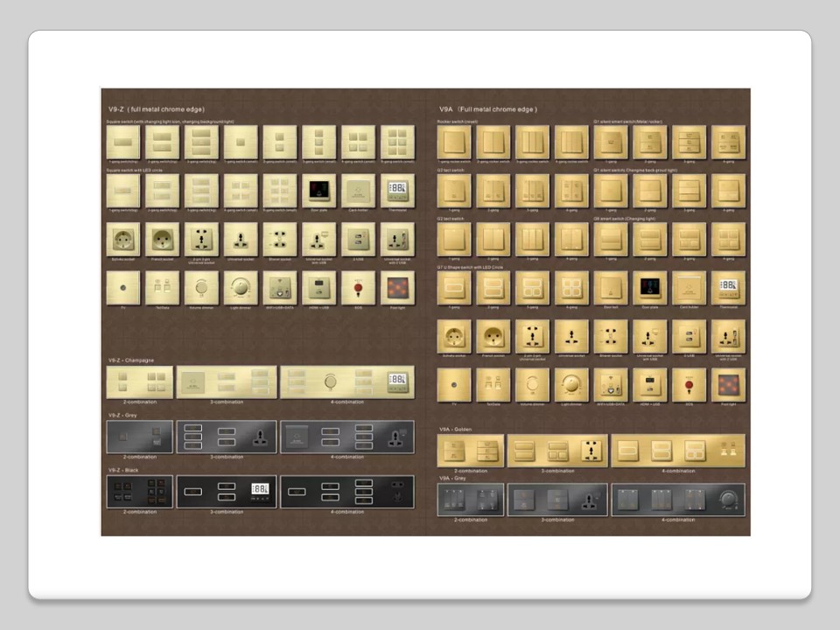
Task: Select the V9A Door plate panel
Action: [x=650, y=286]
